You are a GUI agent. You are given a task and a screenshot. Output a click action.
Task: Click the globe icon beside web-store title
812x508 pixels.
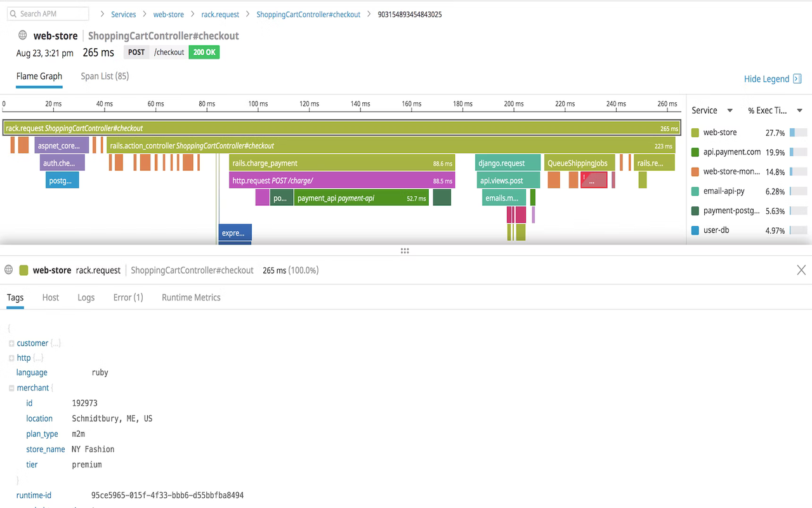(23, 36)
